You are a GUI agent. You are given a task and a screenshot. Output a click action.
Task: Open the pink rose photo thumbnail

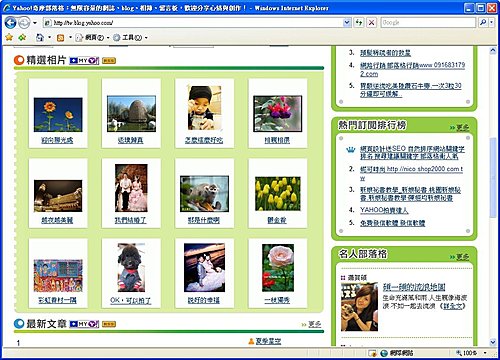tap(278, 268)
